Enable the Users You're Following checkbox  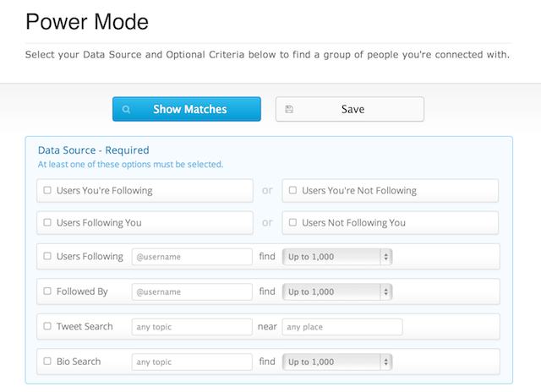click(47, 191)
